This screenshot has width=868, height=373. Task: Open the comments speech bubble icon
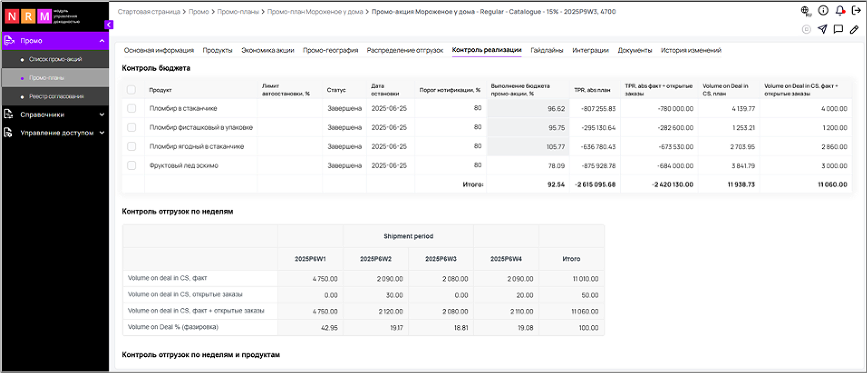[838, 29]
